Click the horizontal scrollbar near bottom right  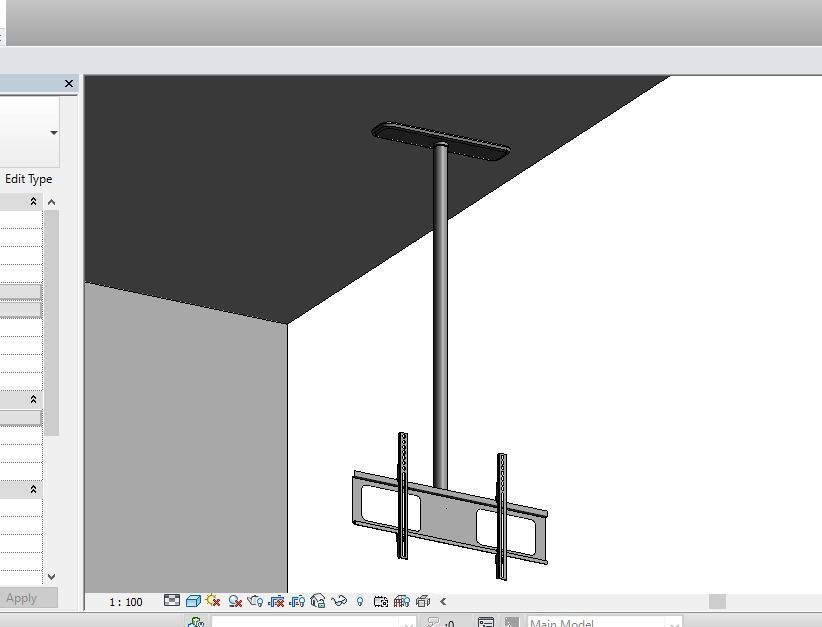[716, 601]
